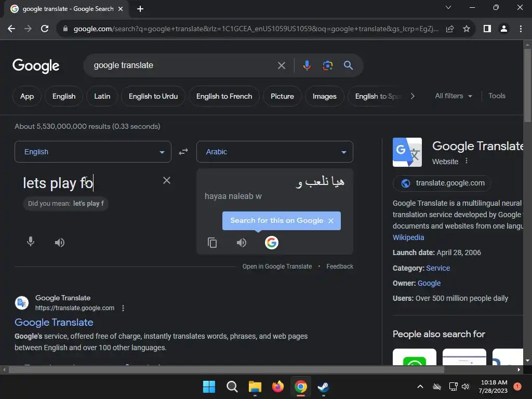Select the Images filter chip
The image size is (532, 399).
coord(324,96)
